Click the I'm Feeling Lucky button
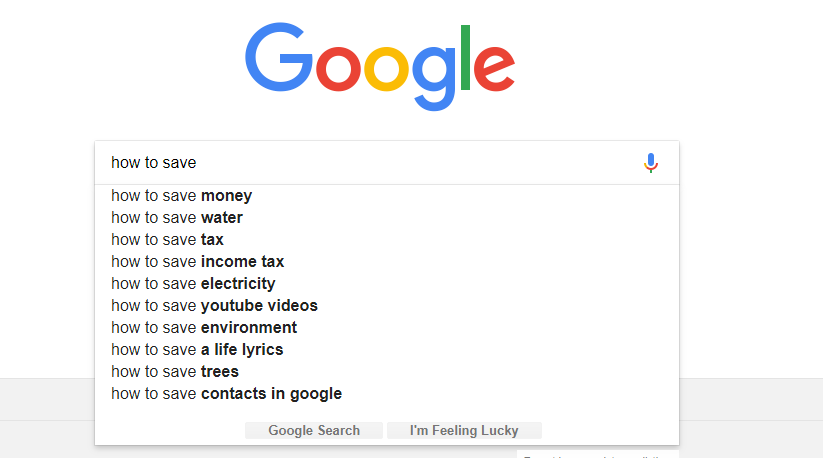This screenshot has width=823, height=458. pyautogui.click(x=464, y=431)
